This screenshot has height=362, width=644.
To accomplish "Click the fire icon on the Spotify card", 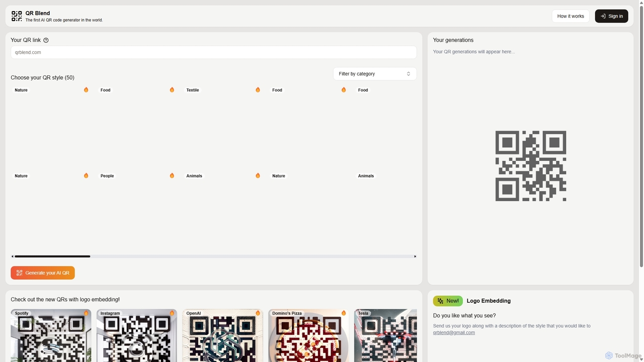I will pos(86,313).
